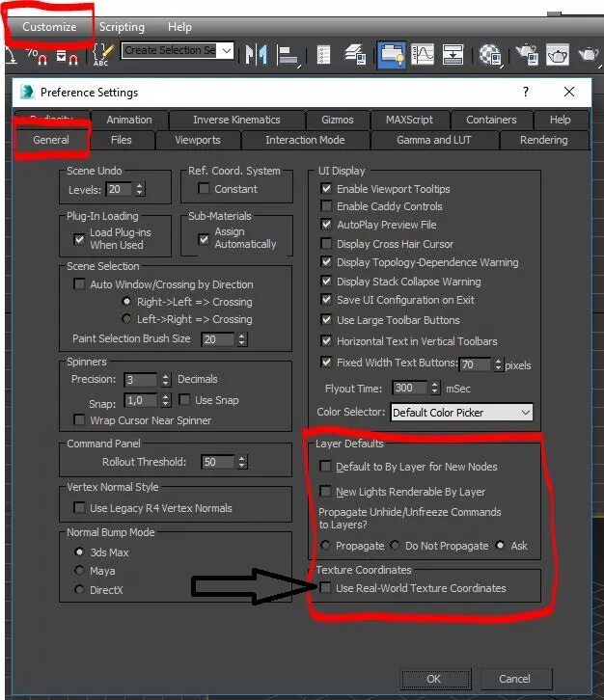Toggle the Spinner Snap icon
The height and width of the screenshot is (700, 604).
click(x=67, y=56)
